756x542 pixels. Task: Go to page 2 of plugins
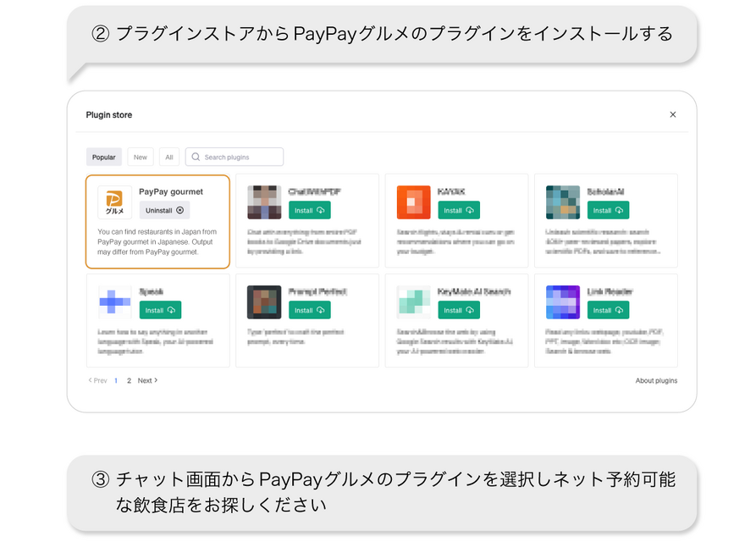click(129, 381)
